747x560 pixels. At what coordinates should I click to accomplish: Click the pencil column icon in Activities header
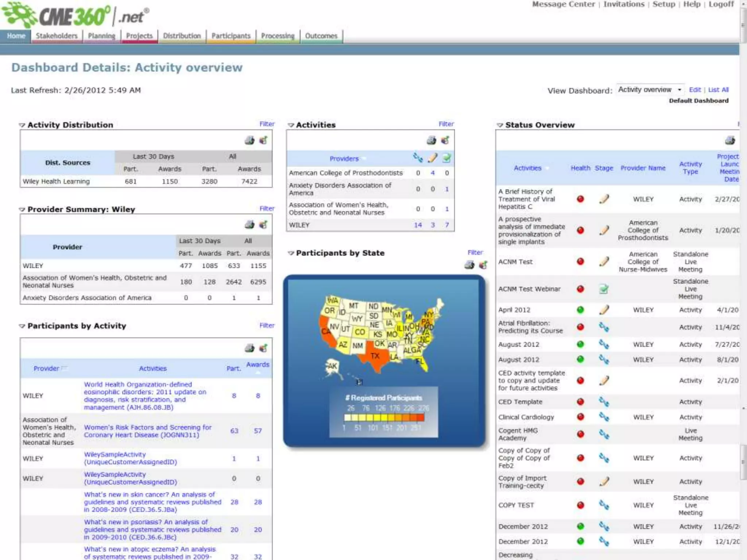pos(432,158)
